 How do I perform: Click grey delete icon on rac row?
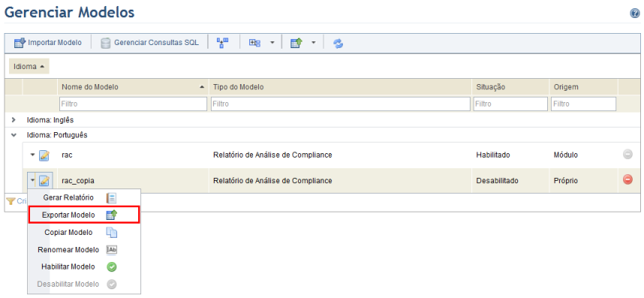pos(627,155)
